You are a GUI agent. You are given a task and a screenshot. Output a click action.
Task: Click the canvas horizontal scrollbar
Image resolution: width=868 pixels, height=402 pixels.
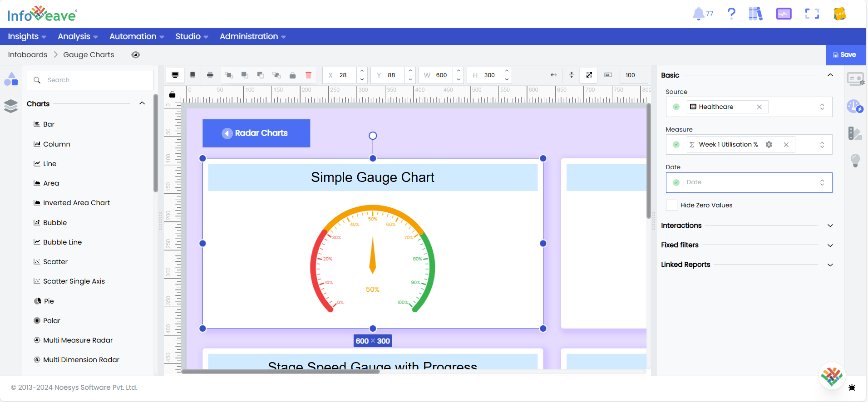point(281,371)
